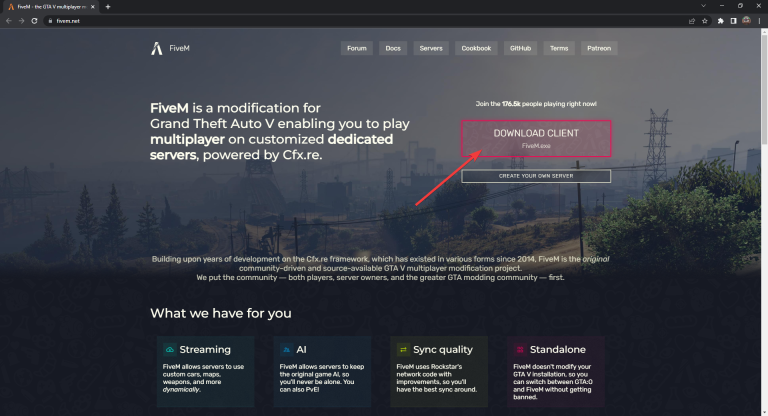The height and width of the screenshot is (416, 768).
Task: Click the browser forward arrow
Action: (x=22, y=21)
